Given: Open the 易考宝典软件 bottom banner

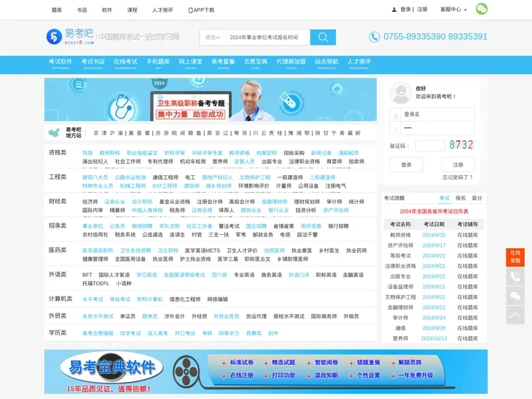Looking at the screenshot, I should coord(266,372).
